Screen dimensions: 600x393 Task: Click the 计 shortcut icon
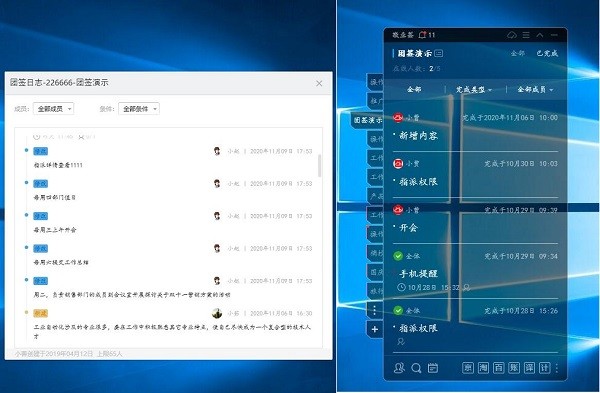[545, 368]
